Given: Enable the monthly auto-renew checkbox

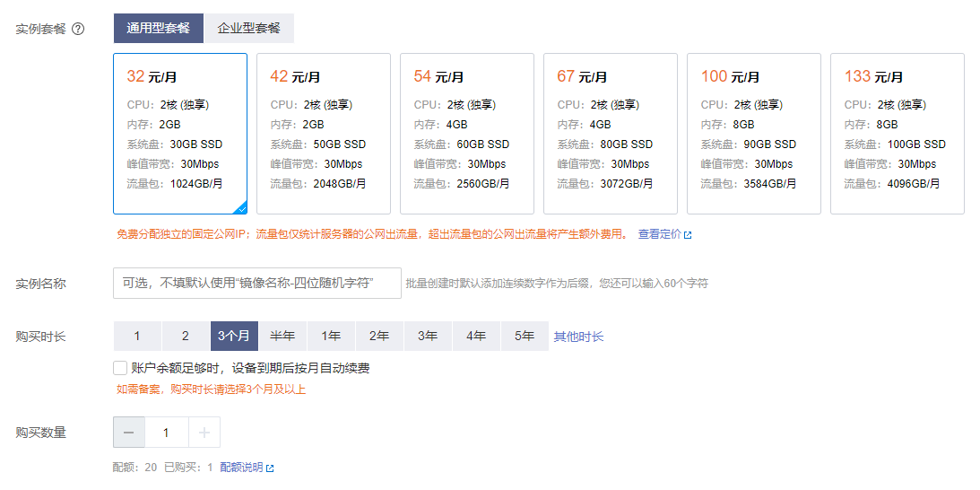Looking at the screenshot, I should (120, 368).
